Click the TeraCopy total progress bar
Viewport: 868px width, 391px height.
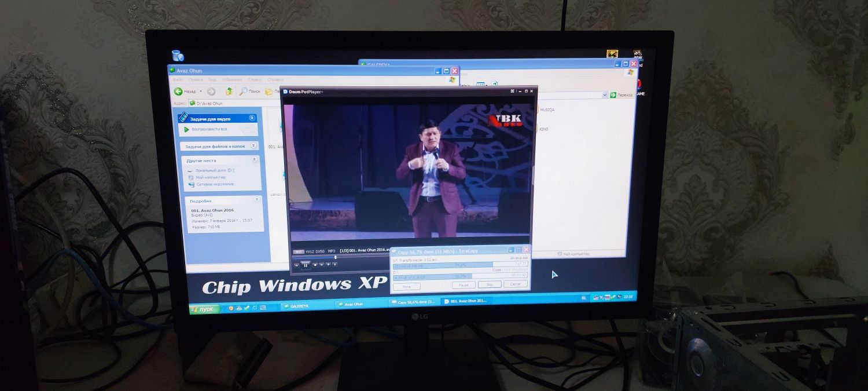[x=461, y=276]
